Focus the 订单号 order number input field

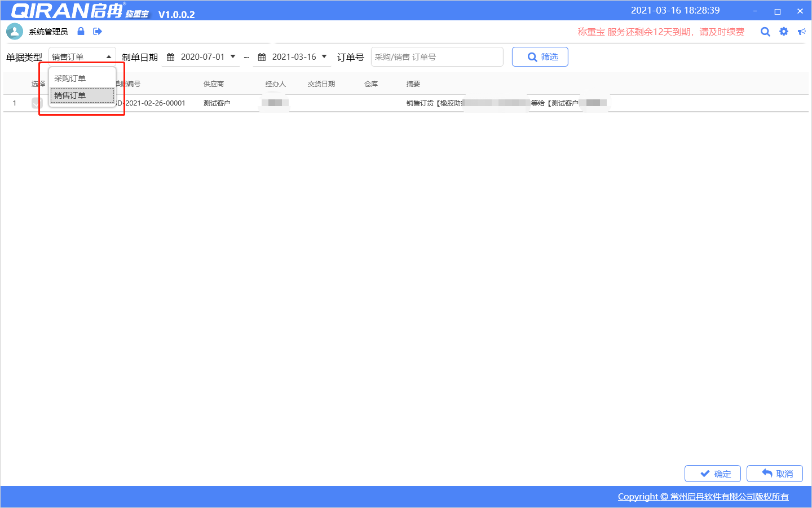click(x=436, y=57)
